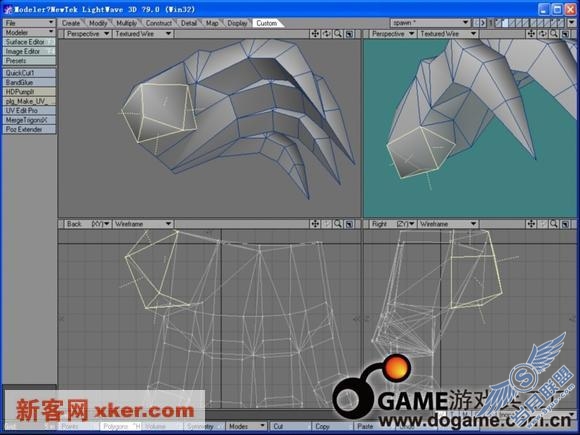This screenshot has width=580, height=435.
Task: Click rotate icon in top-left Perspective viewport
Action: (x=326, y=34)
